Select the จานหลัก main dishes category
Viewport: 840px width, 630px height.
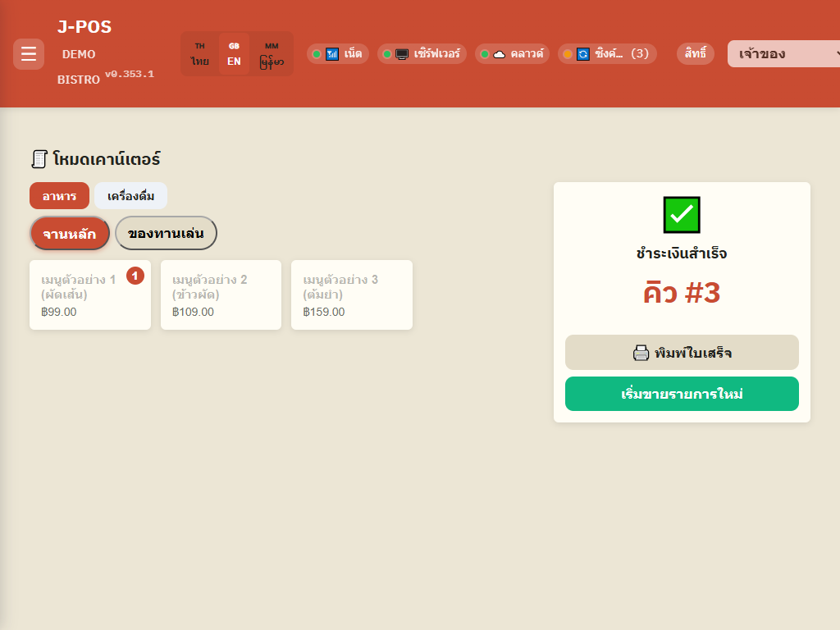pyautogui.click(x=70, y=233)
